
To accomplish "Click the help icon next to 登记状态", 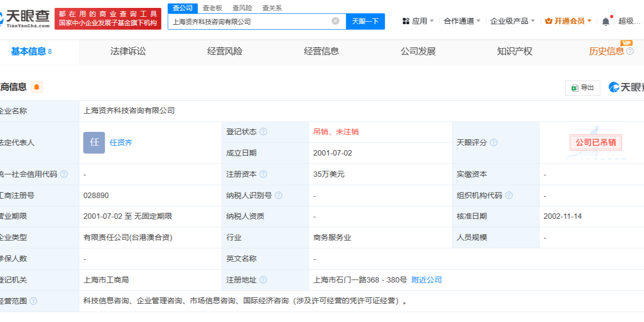I will [263, 132].
